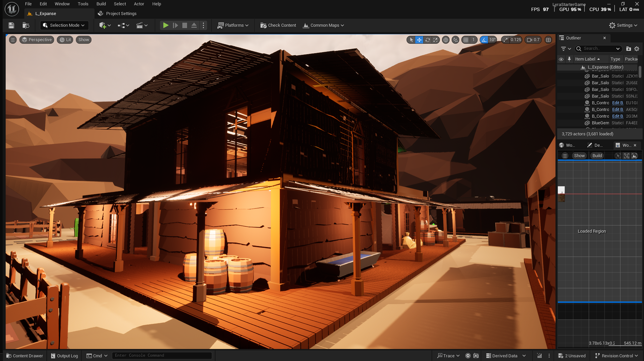
Task: Open the Build menu in menu bar
Action: 101,4
